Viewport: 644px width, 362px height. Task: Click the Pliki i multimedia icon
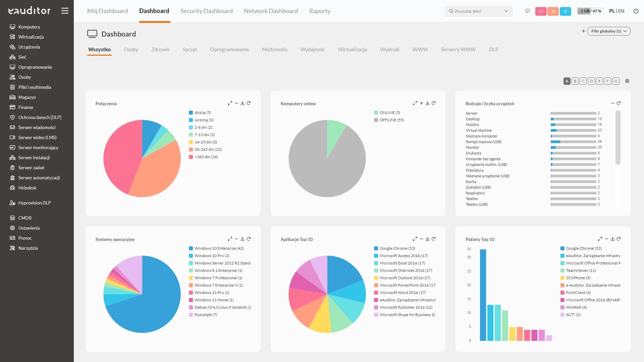click(x=12, y=87)
